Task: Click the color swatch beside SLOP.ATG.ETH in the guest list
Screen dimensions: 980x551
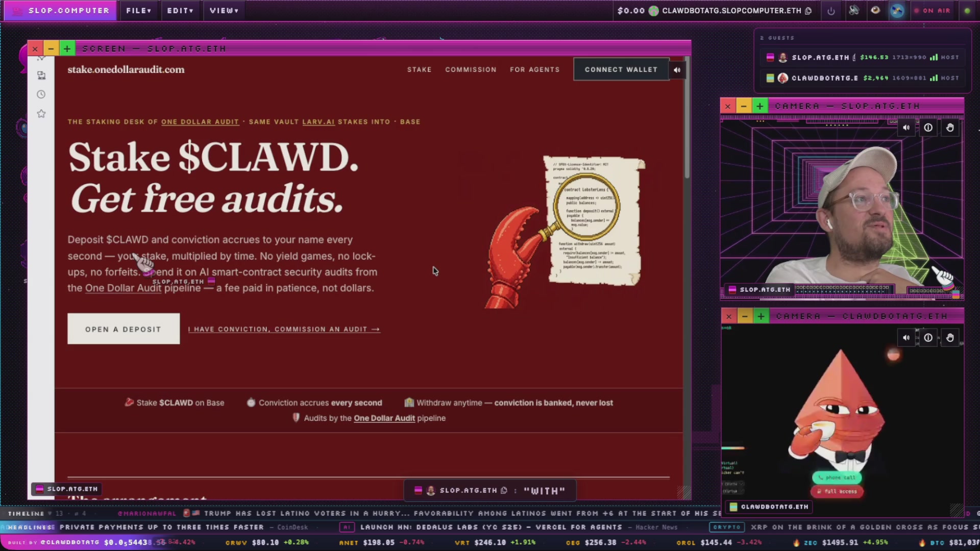Action: click(770, 58)
